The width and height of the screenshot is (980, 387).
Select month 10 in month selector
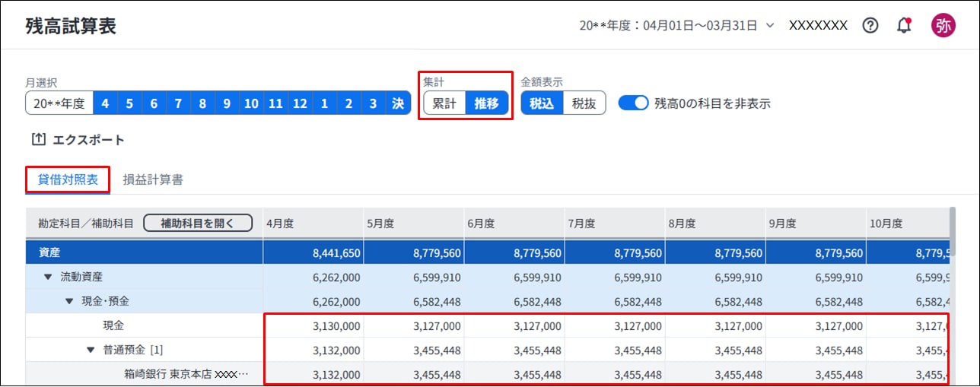pos(251,103)
